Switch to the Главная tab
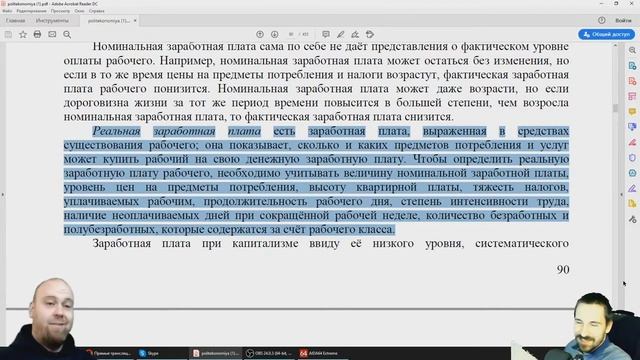 click(x=16, y=20)
